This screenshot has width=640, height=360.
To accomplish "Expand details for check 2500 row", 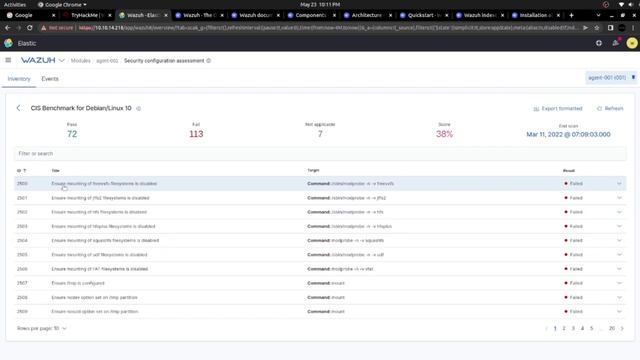I will point(619,184).
